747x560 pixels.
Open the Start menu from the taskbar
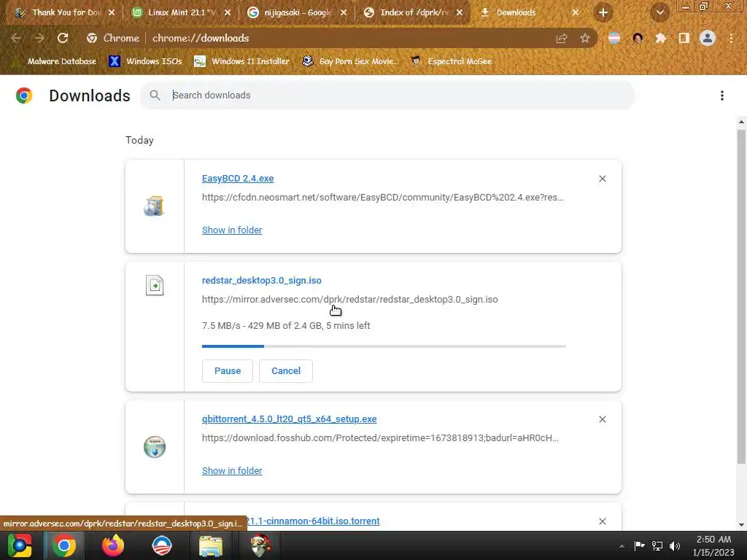pyautogui.click(x=20, y=545)
